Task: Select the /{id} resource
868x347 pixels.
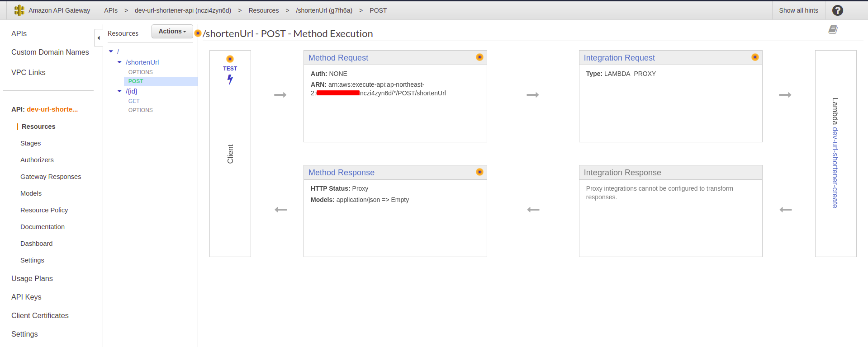Action: pos(132,91)
